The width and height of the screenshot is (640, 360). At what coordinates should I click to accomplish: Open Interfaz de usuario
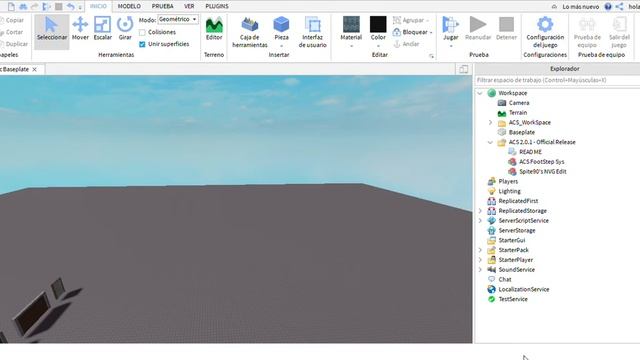(313, 33)
